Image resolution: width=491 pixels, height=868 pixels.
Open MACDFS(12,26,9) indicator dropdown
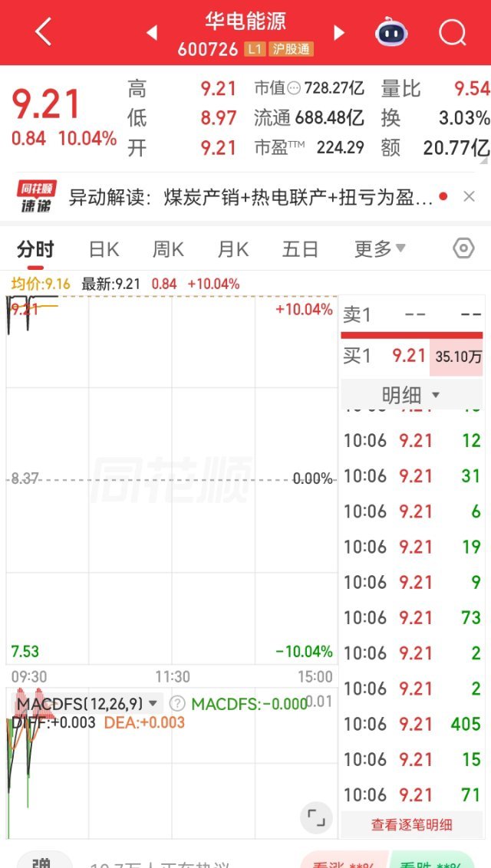coord(87,704)
